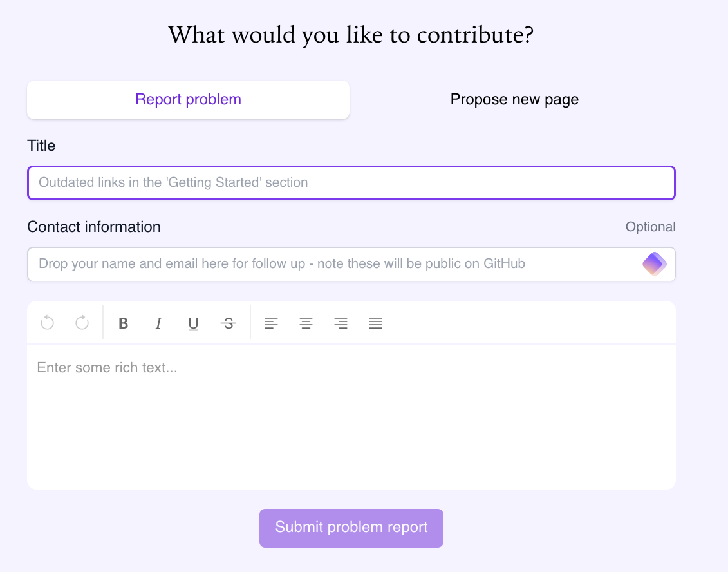Toggle strikethrough formatting

point(228,323)
